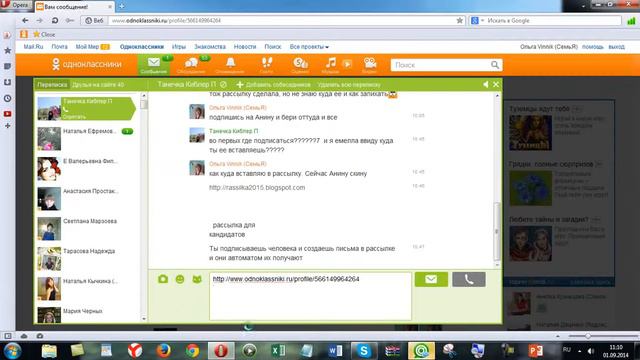Open the 'Мой Мир' link
This screenshot has height=360, width=640.
click(x=87, y=47)
